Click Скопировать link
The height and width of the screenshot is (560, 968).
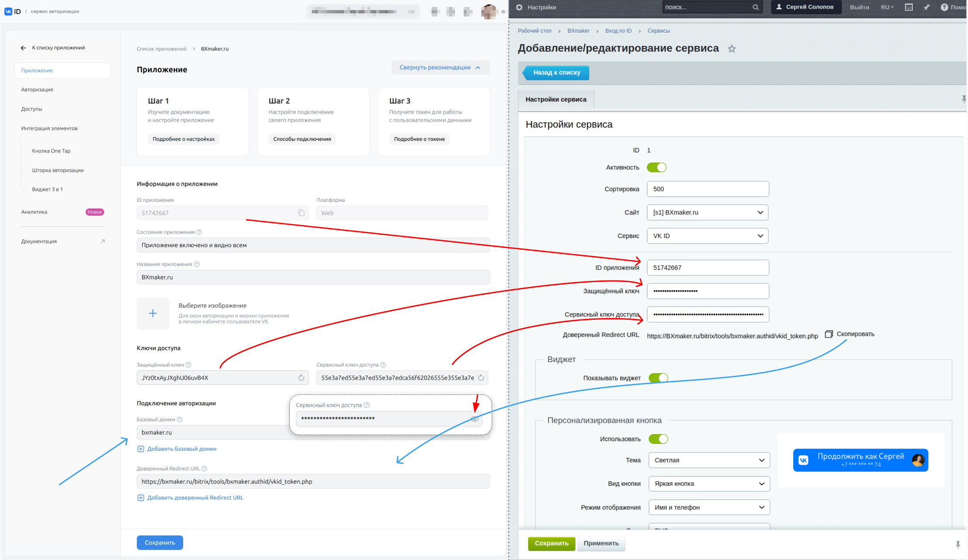pos(855,334)
